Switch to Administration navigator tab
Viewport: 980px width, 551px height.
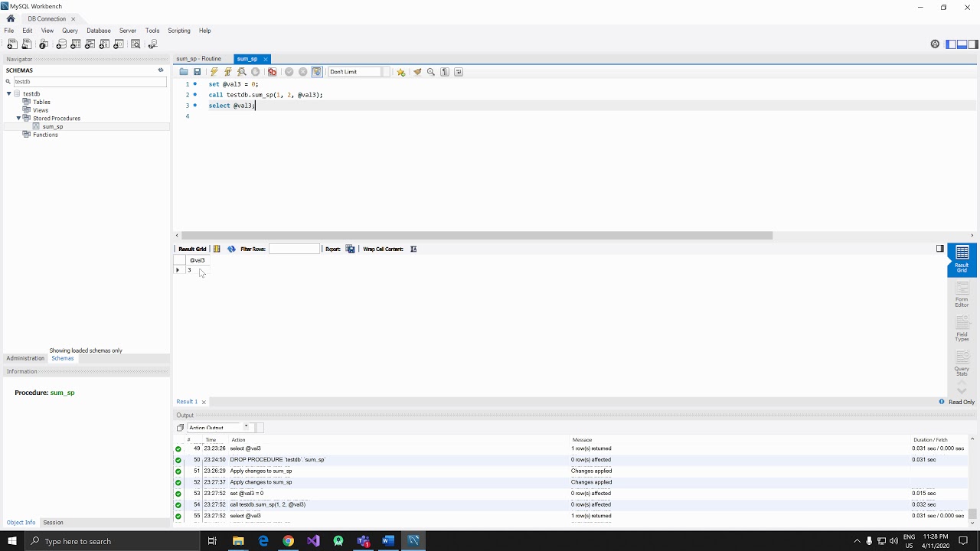[x=25, y=358]
